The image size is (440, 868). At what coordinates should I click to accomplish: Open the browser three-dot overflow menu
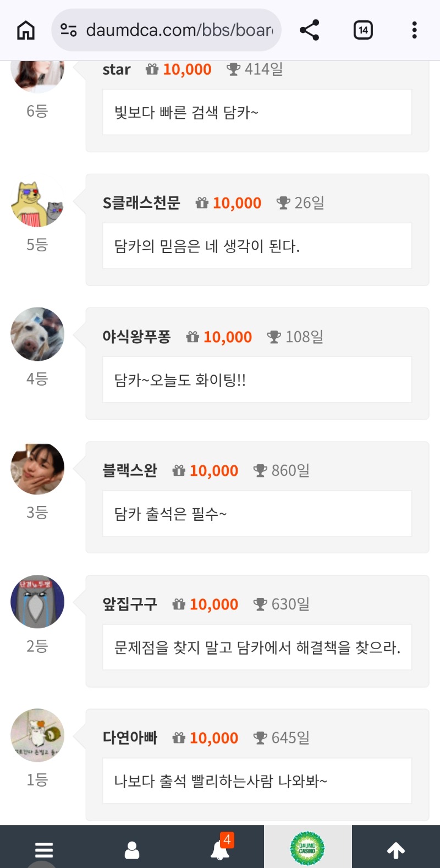414,30
